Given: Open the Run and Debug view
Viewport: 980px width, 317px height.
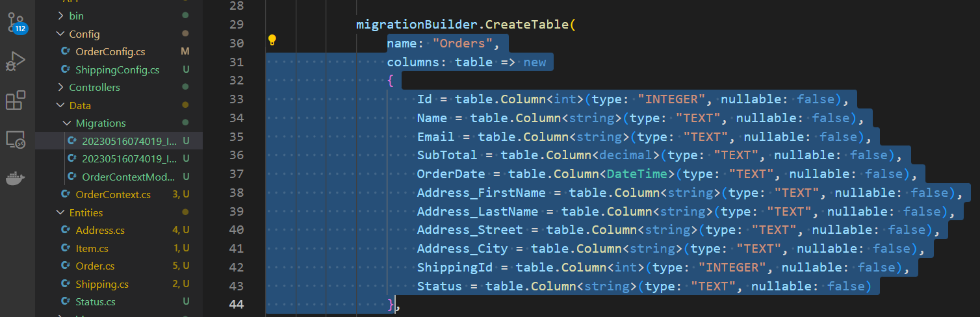Looking at the screenshot, I should pyautogui.click(x=16, y=62).
